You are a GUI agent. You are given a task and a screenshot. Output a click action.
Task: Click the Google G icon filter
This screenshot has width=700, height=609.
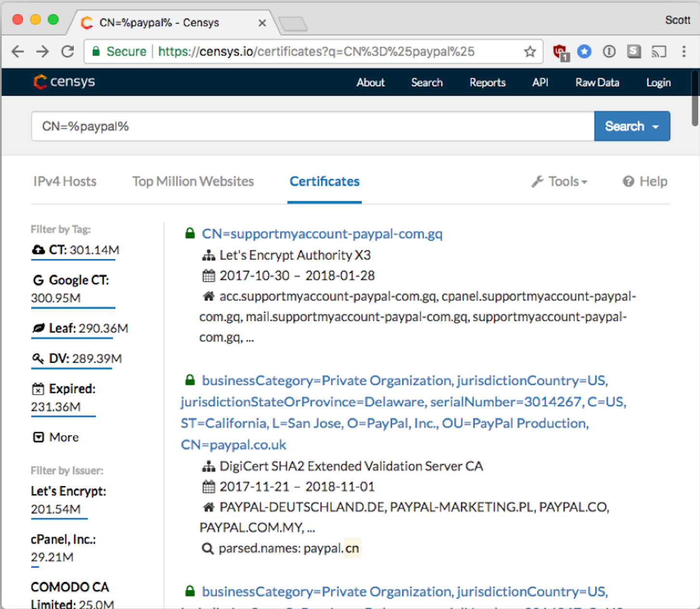pyautogui.click(x=39, y=280)
